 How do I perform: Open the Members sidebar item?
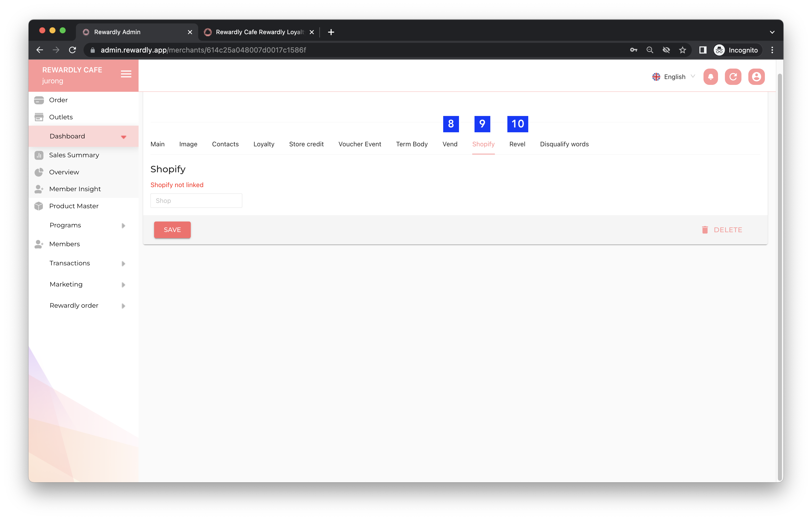coord(64,244)
